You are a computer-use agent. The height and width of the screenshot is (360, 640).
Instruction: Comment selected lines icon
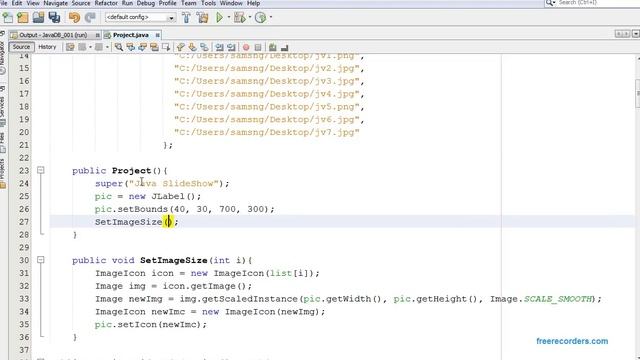273,47
